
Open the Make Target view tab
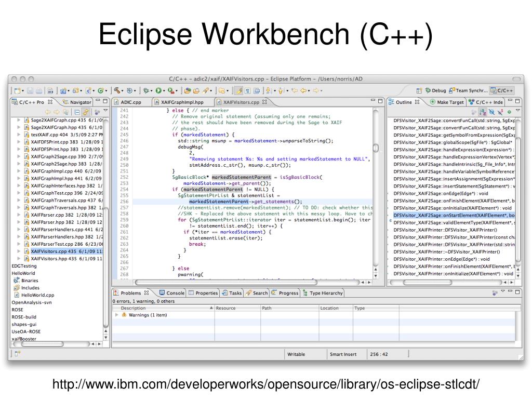pos(446,102)
